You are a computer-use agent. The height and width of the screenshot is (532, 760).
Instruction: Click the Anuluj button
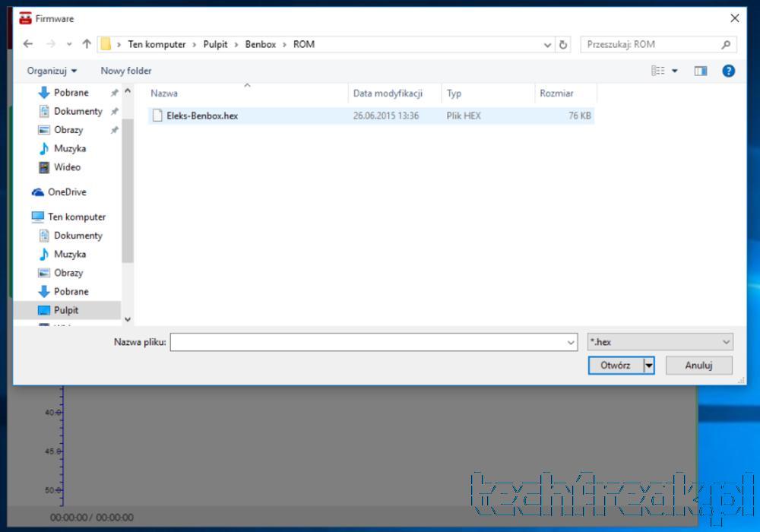coord(698,366)
